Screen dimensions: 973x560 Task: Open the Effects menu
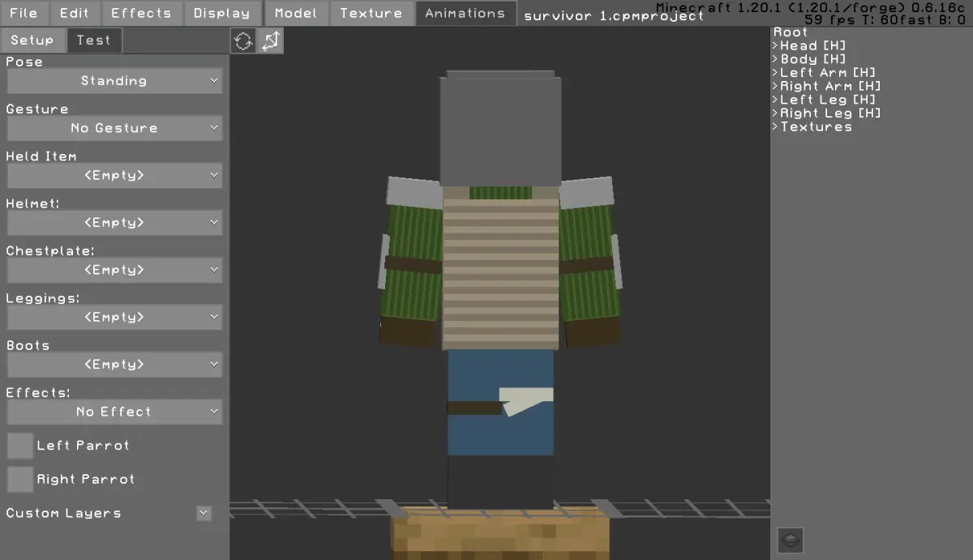[141, 13]
